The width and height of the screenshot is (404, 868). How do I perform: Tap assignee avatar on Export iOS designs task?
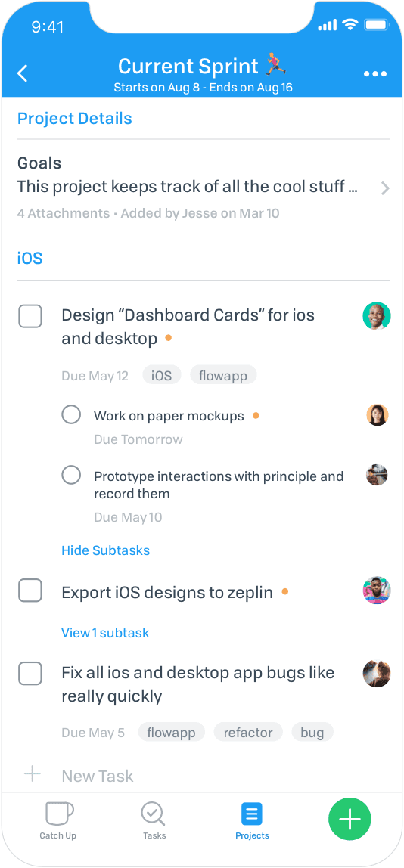tap(377, 591)
